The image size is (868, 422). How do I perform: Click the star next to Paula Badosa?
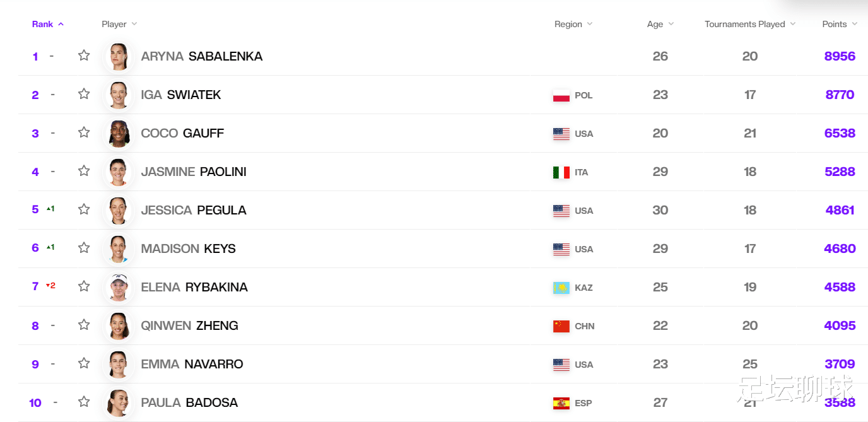pyautogui.click(x=84, y=402)
